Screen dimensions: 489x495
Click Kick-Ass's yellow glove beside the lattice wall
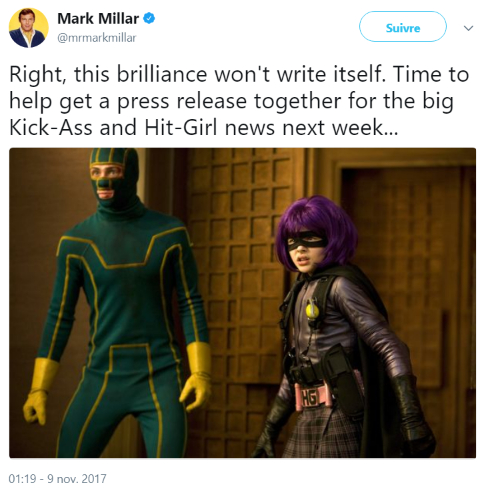198,376
